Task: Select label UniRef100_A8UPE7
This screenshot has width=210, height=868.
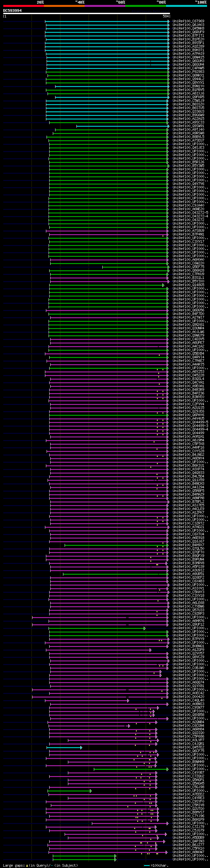Action: click(188, 343)
